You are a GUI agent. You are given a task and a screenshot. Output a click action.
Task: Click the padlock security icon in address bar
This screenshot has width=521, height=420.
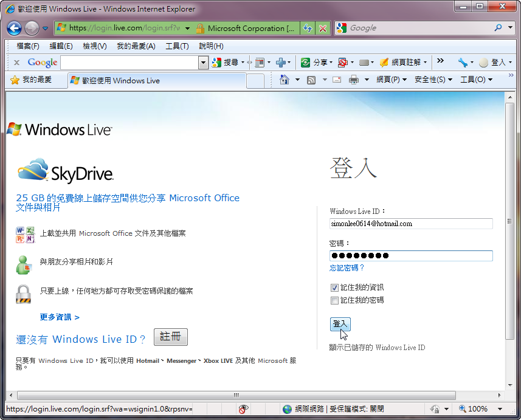click(x=200, y=28)
